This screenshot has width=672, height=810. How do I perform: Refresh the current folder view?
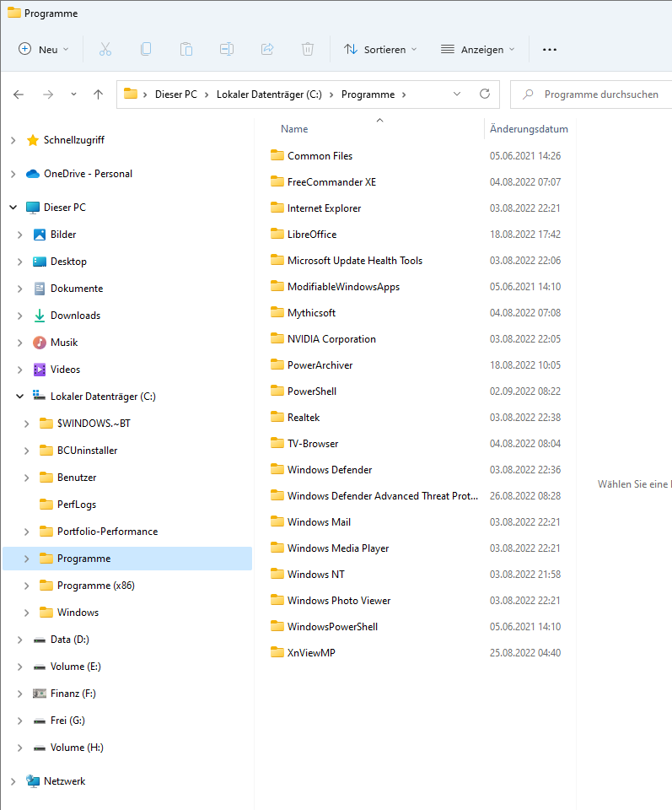[x=485, y=94]
